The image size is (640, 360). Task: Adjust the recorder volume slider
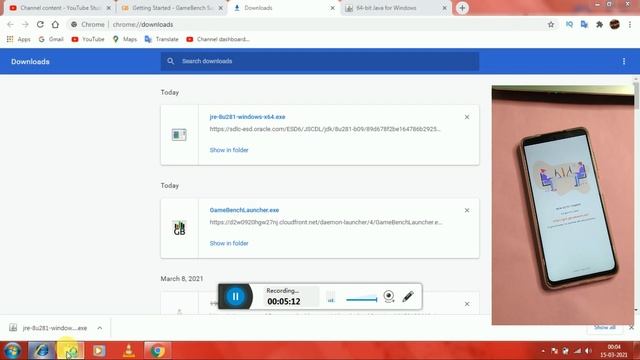point(361,300)
